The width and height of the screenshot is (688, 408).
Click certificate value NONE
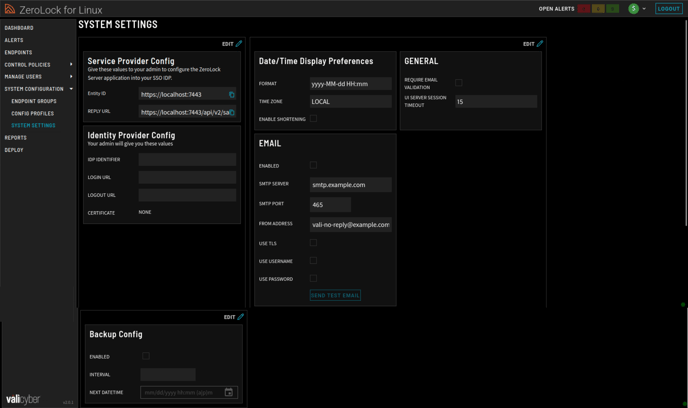pos(145,212)
